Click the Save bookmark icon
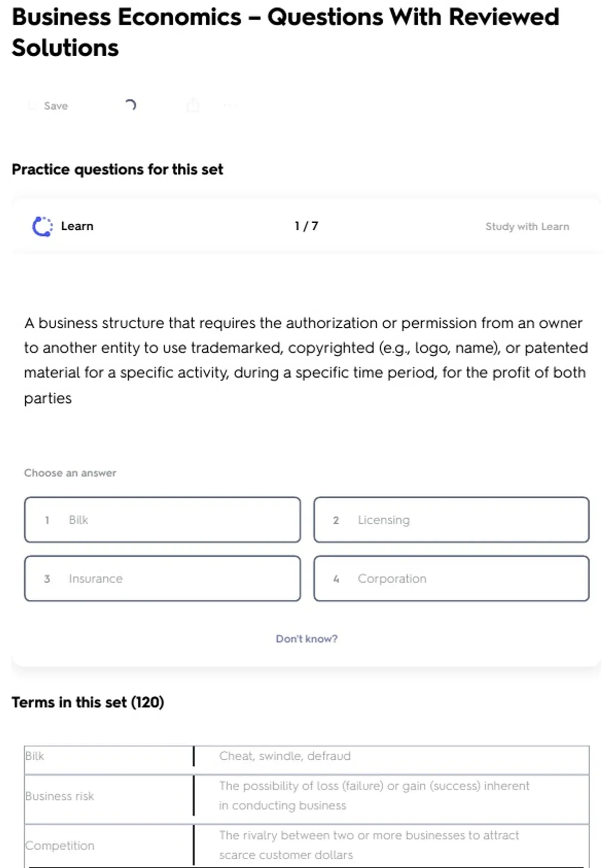Screen dimensions: 613x868 coord(32,106)
